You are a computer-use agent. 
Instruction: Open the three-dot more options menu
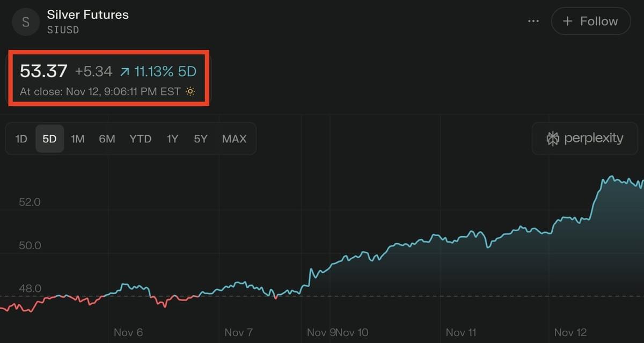533,21
